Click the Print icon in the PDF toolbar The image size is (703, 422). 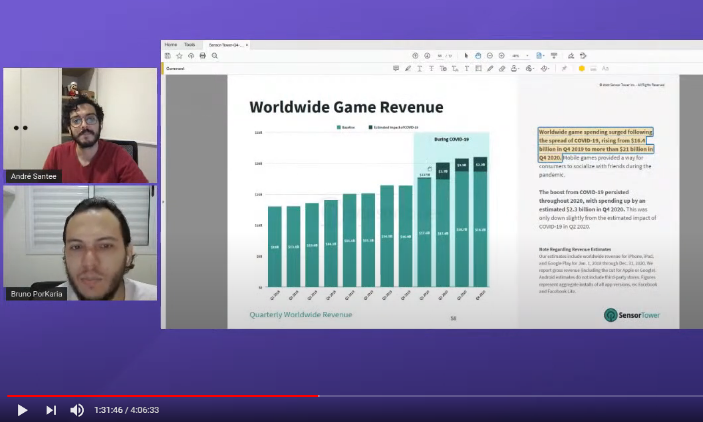click(x=203, y=56)
